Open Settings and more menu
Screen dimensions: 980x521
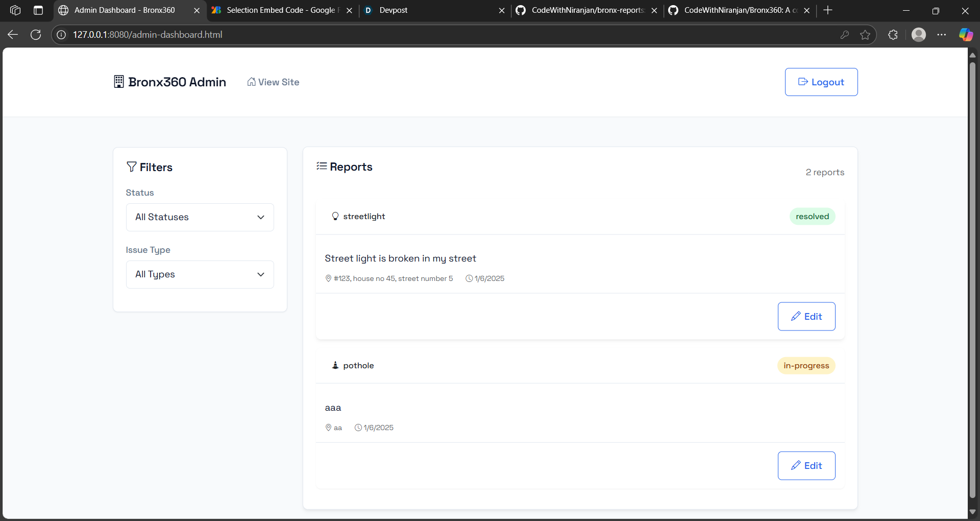click(942, 35)
